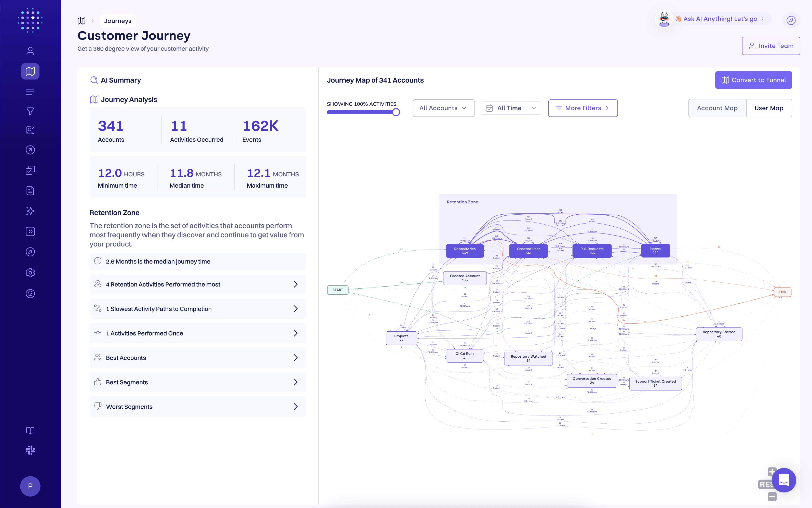Switch to User Map view
The image size is (812, 508).
(x=769, y=108)
